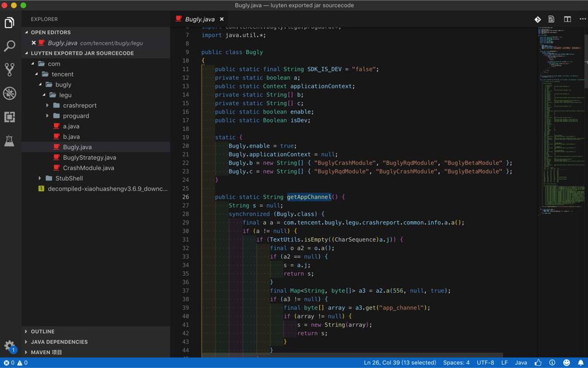
Task: Expand the JAVA DEPENDENCIES section
Action: coord(59,342)
